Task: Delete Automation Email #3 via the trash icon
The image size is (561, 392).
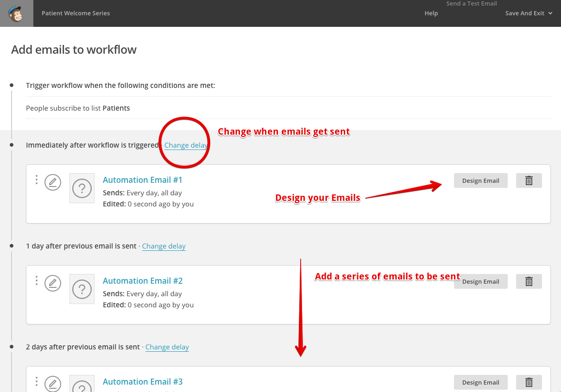Action: coord(529,382)
